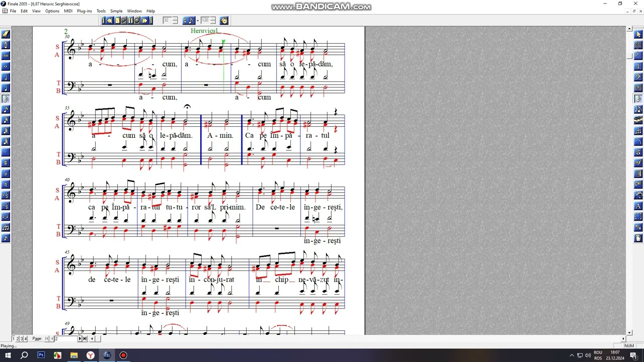Select the Tie tool
Viewport: 644px width, 362px height.
pos(6,217)
